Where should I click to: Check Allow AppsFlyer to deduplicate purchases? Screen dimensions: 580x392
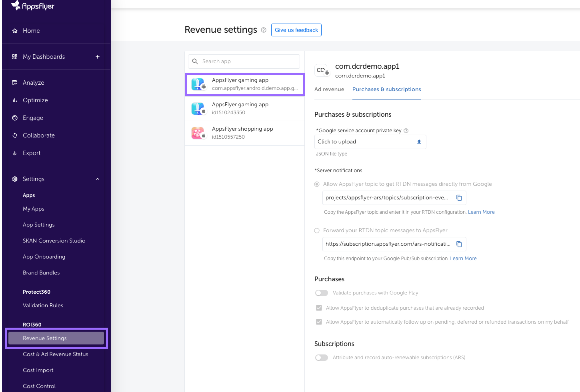319,308
